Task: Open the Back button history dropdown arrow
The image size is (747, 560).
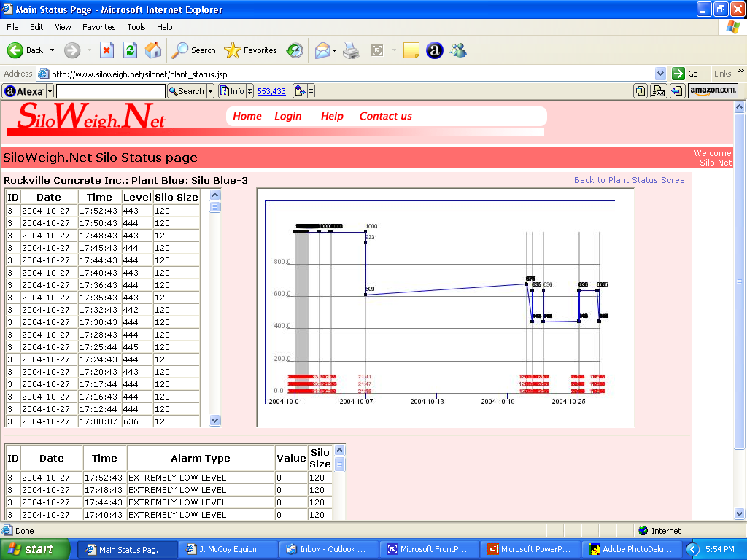Action: tap(52, 50)
